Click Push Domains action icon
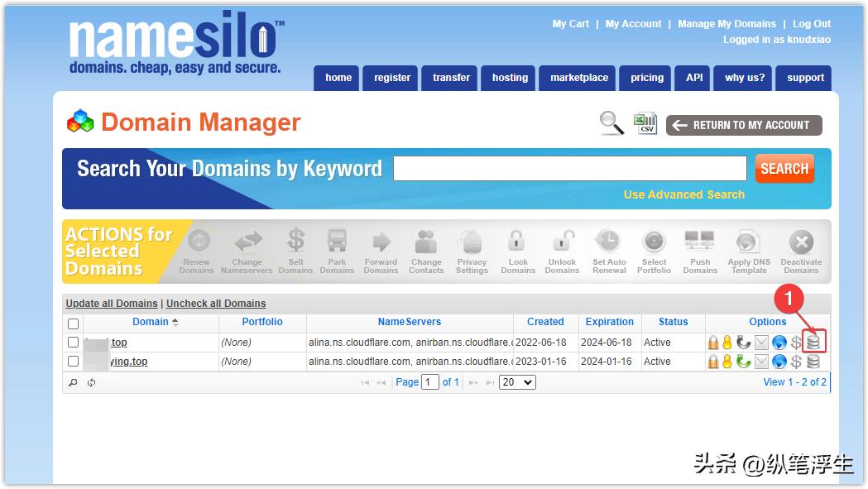This screenshot has height=489, width=868. (700, 241)
